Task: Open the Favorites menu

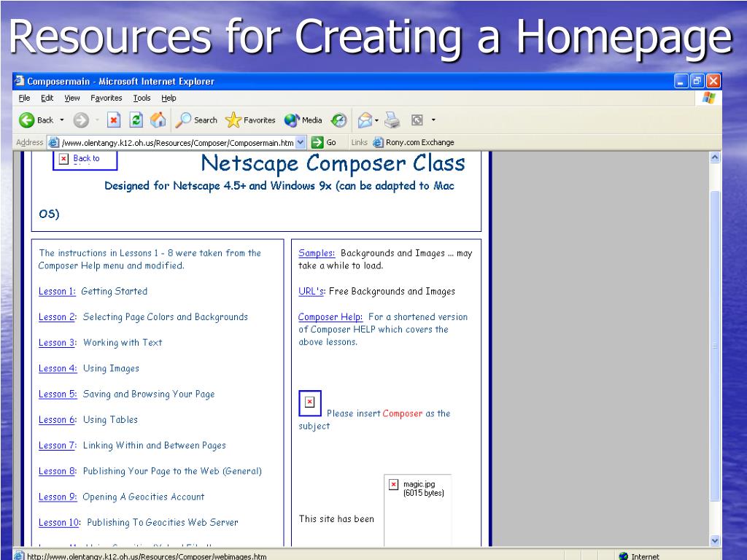Action: (x=107, y=98)
